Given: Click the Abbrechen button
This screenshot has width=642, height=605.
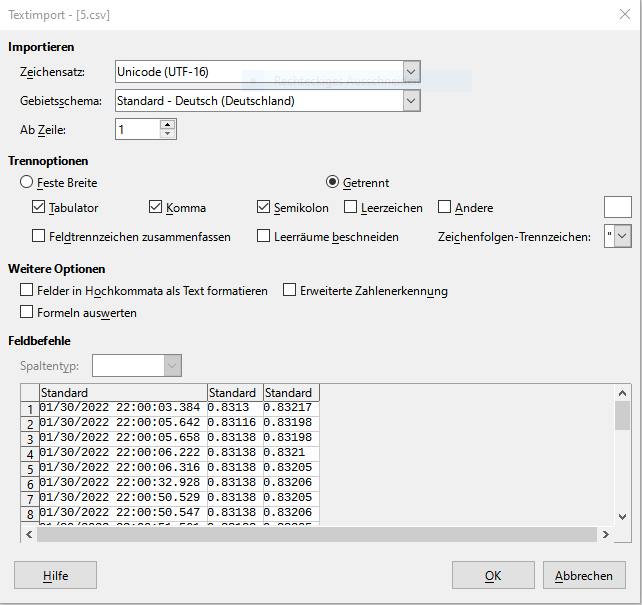Looking at the screenshot, I should tap(584, 576).
